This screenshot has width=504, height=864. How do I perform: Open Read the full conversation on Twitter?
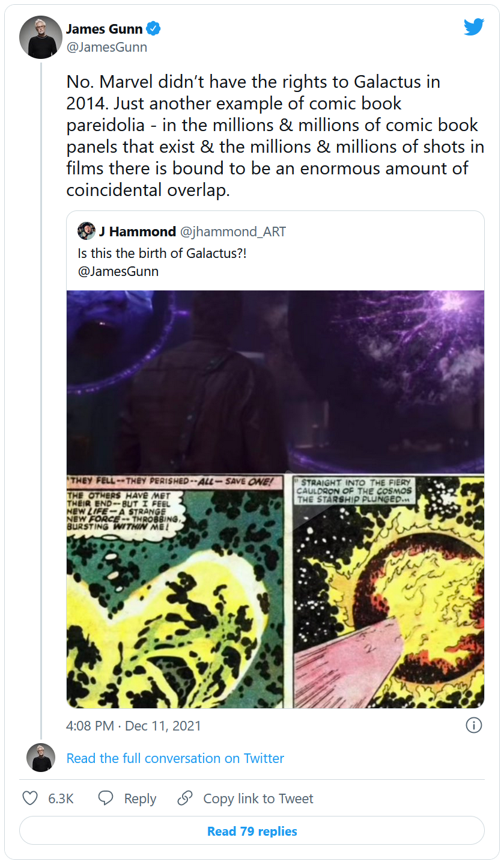click(175, 758)
